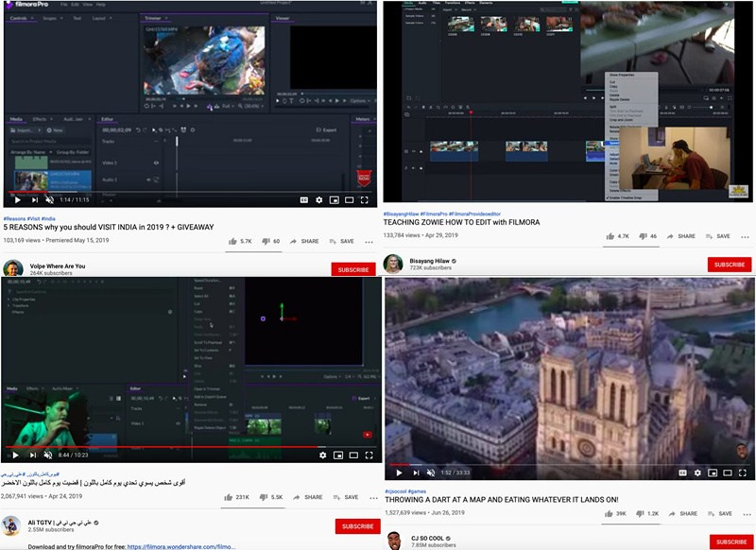756x550 pixels.
Task: Open settings gear in Visit India player
Action: (x=319, y=199)
